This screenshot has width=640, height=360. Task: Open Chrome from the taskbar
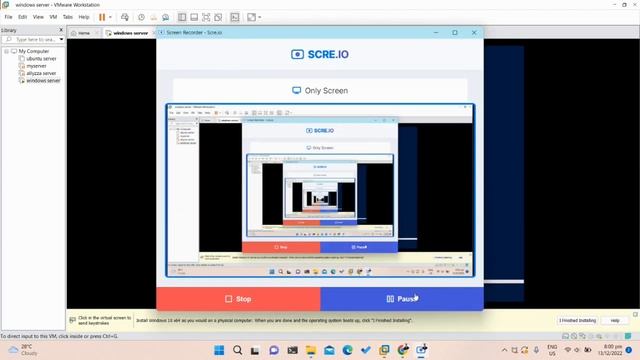pos(403,350)
